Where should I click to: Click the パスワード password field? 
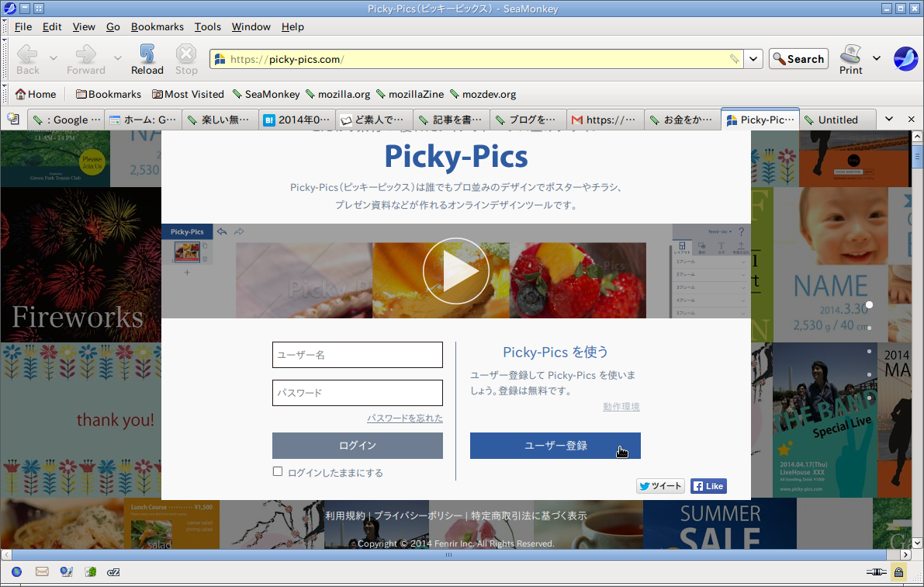click(x=357, y=392)
